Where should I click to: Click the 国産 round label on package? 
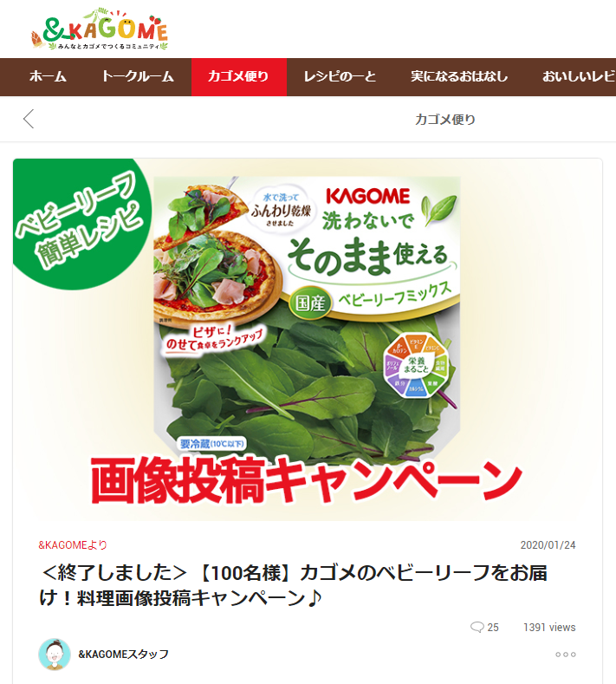tap(310, 303)
